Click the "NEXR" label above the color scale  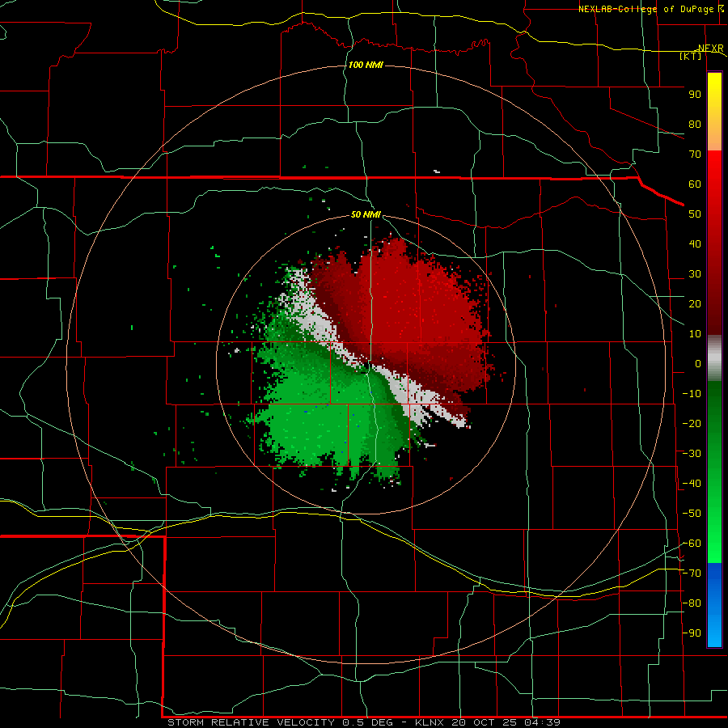click(710, 48)
